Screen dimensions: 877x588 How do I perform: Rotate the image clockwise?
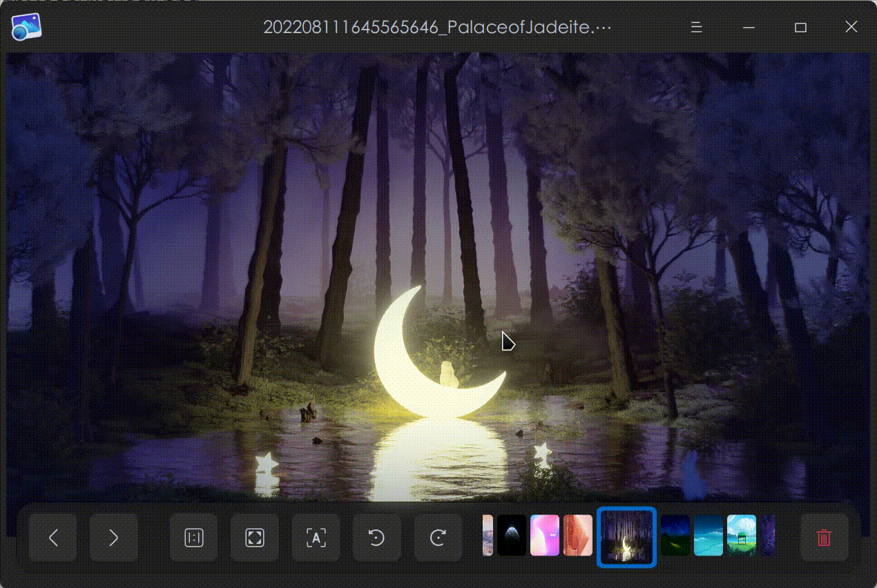(437, 538)
